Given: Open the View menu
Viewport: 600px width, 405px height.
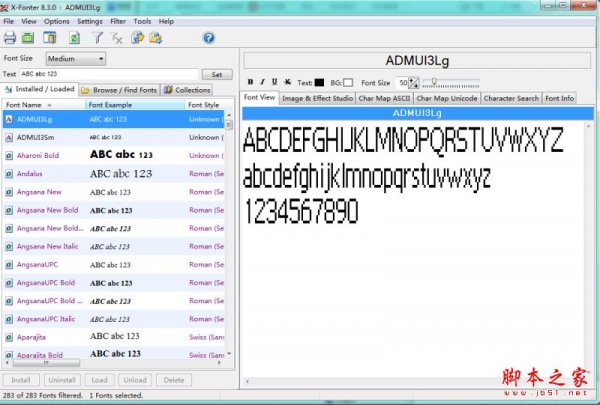Looking at the screenshot, I should click(x=29, y=21).
